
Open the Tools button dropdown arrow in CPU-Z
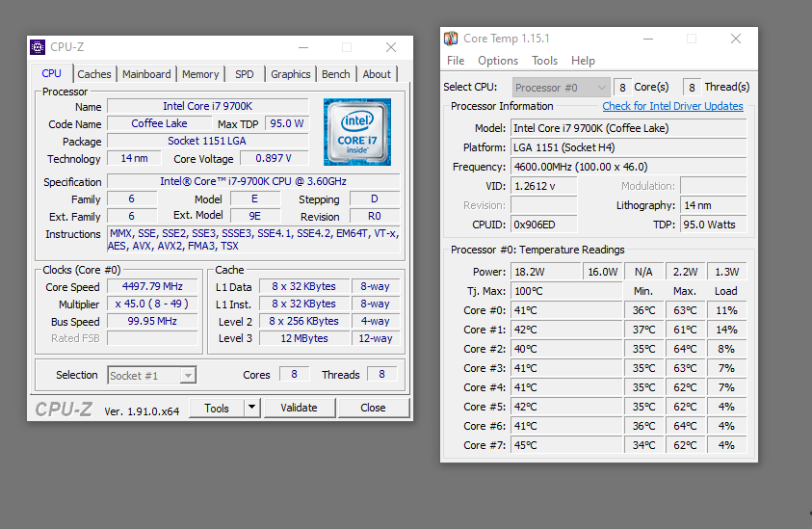251,408
